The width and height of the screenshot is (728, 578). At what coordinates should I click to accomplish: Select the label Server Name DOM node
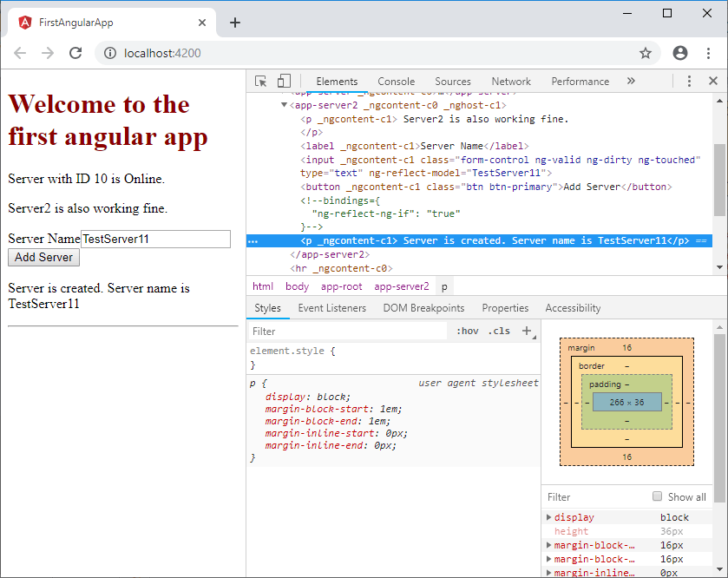[414, 147]
